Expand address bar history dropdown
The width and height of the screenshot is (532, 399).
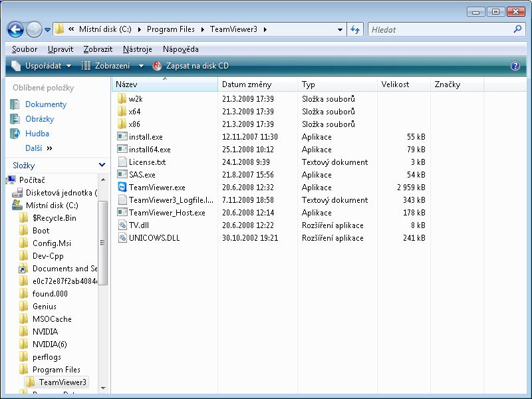pyautogui.click(x=340, y=30)
